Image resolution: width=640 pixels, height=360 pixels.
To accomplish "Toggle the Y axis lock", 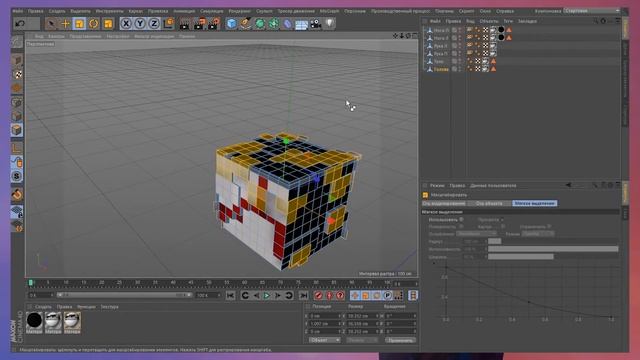I will 140,24.
